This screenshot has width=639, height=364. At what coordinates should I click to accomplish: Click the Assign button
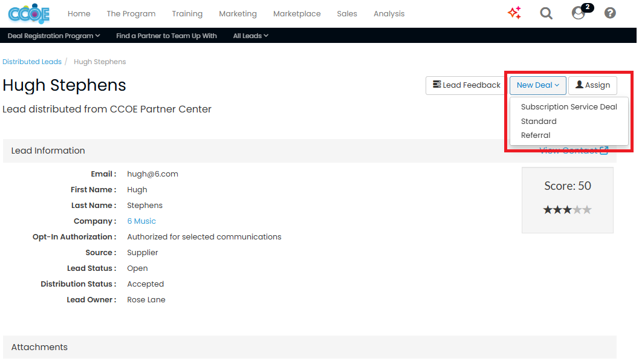tap(592, 85)
